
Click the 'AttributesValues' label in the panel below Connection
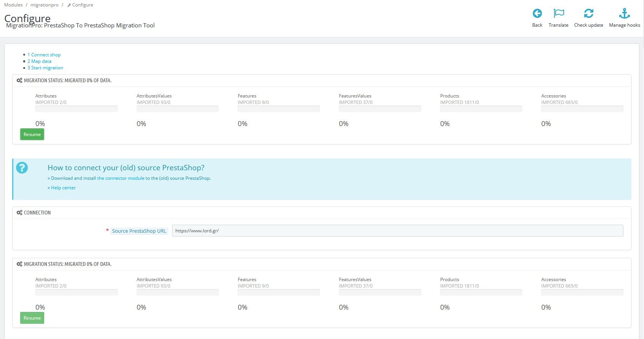coord(154,280)
